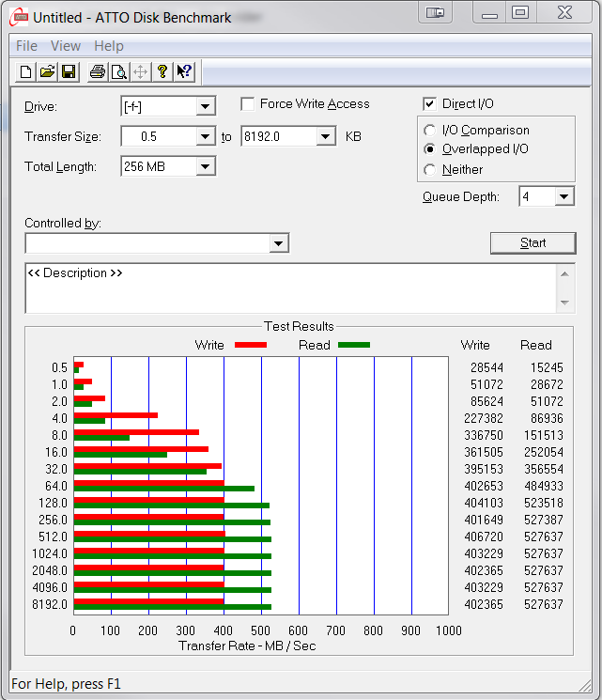The width and height of the screenshot is (602, 700).
Task: Click the ATTO logo in title bar
Action: tap(18, 17)
